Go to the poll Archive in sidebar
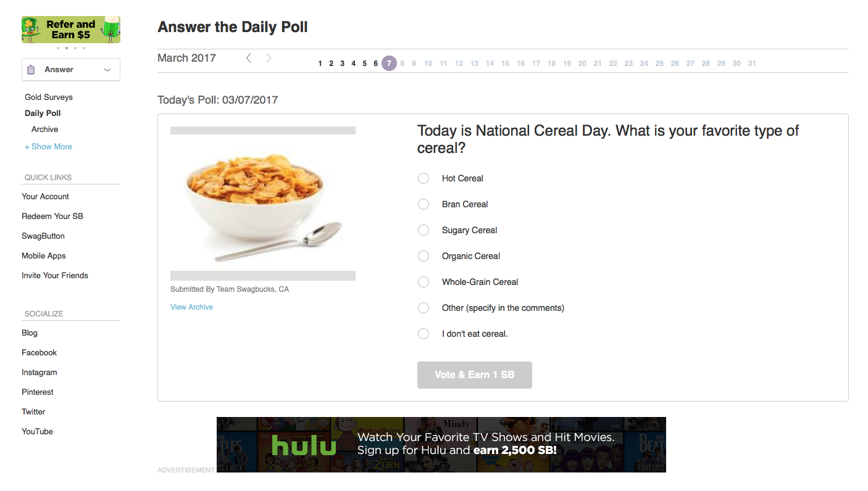Screen dimensions: 868x491 44,130
